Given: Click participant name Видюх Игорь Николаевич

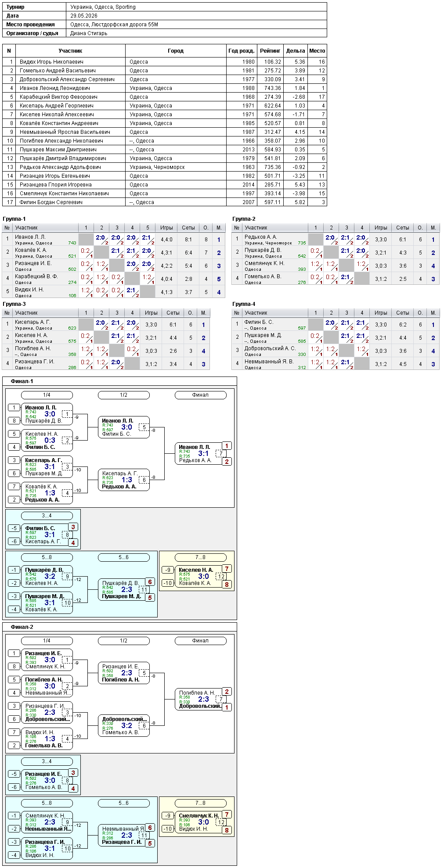Looking at the screenshot, I should click(x=51, y=62).
